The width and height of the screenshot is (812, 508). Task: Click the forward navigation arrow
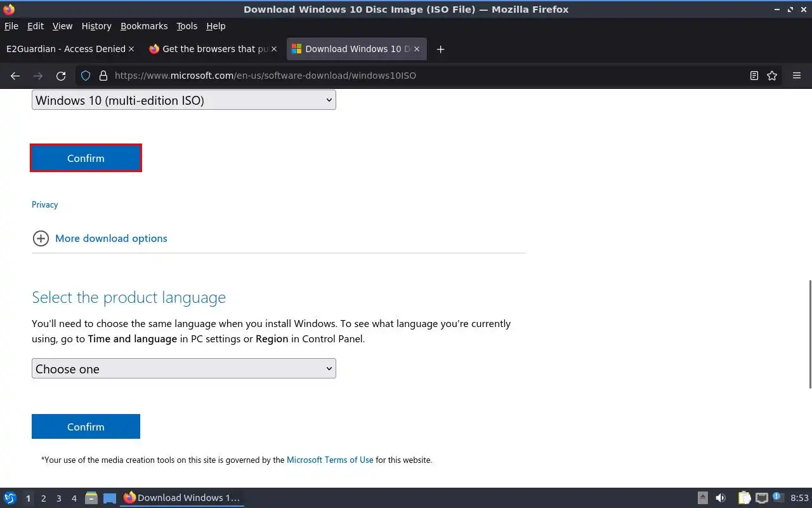click(x=38, y=76)
